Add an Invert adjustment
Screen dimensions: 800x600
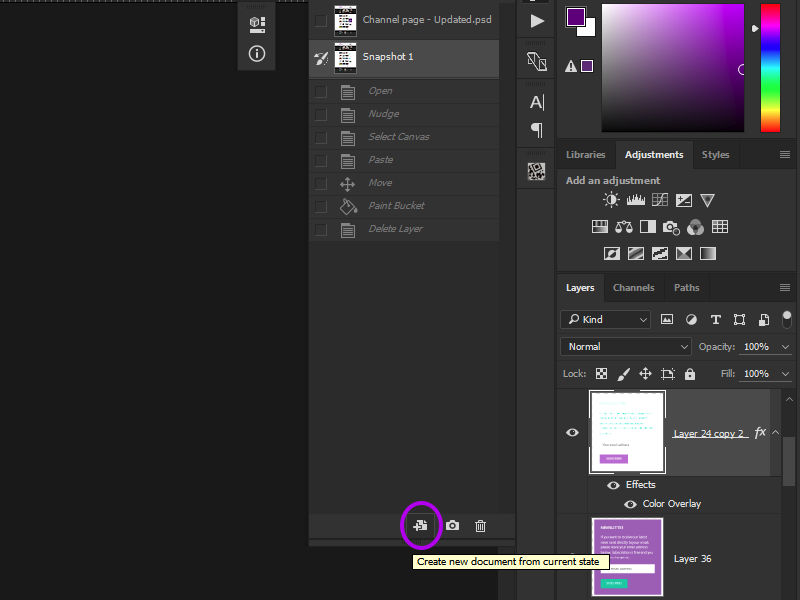pyautogui.click(x=612, y=254)
